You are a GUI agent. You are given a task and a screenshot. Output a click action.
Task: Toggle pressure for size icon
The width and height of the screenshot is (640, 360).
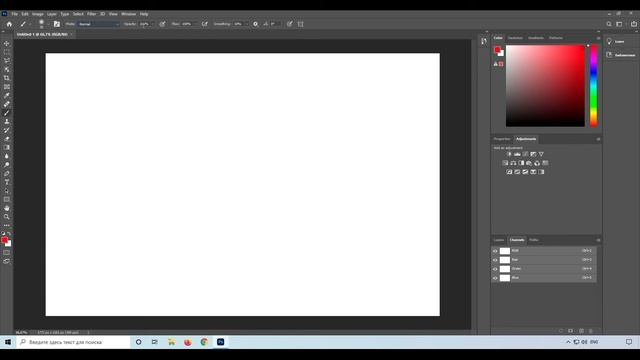pyautogui.click(x=290, y=24)
